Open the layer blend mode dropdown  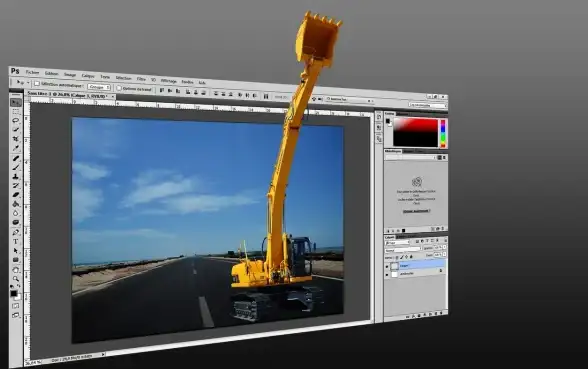point(403,250)
